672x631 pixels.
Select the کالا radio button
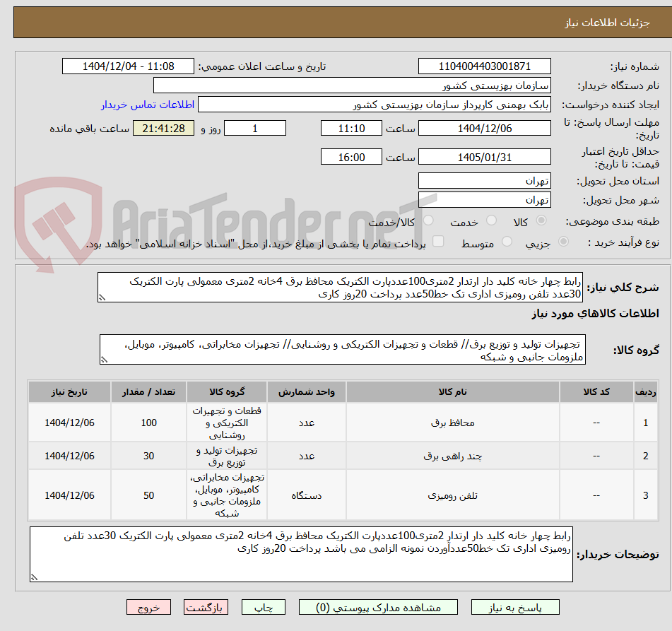pyautogui.click(x=541, y=220)
